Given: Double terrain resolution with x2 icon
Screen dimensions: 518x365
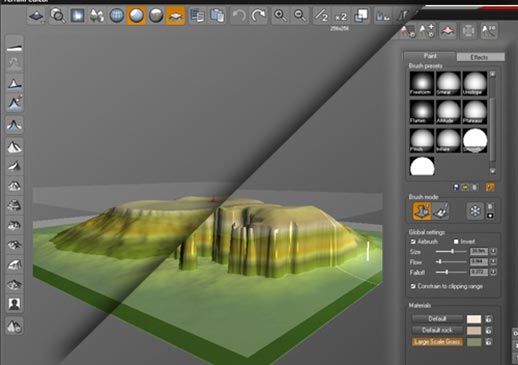Looking at the screenshot, I should [x=341, y=16].
